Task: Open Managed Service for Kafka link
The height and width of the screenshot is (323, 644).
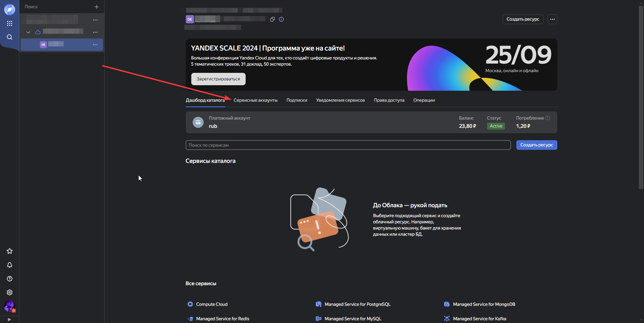Action: click(x=480, y=319)
